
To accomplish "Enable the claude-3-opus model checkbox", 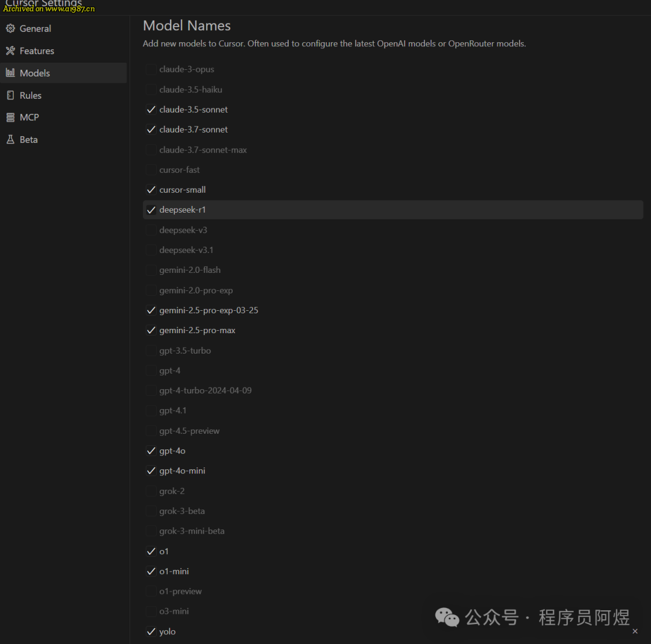I will (x=151, y=69).
